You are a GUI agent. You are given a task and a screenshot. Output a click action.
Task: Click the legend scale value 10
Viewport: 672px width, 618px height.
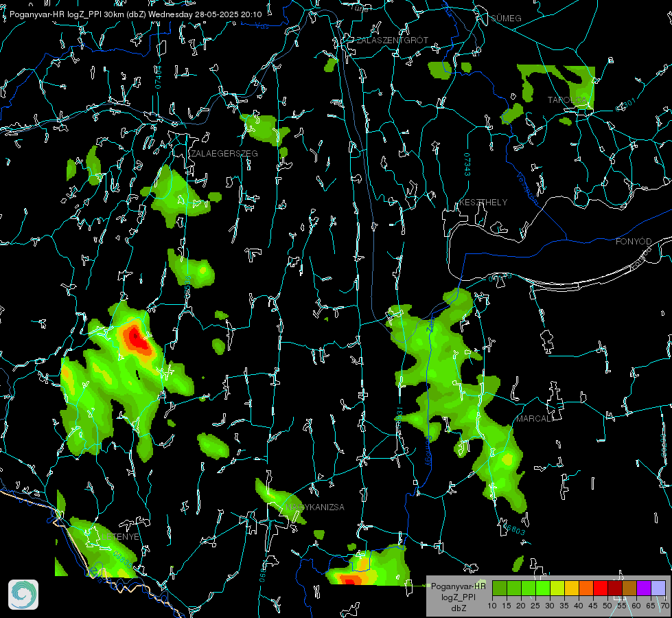[x=492, y=606]
